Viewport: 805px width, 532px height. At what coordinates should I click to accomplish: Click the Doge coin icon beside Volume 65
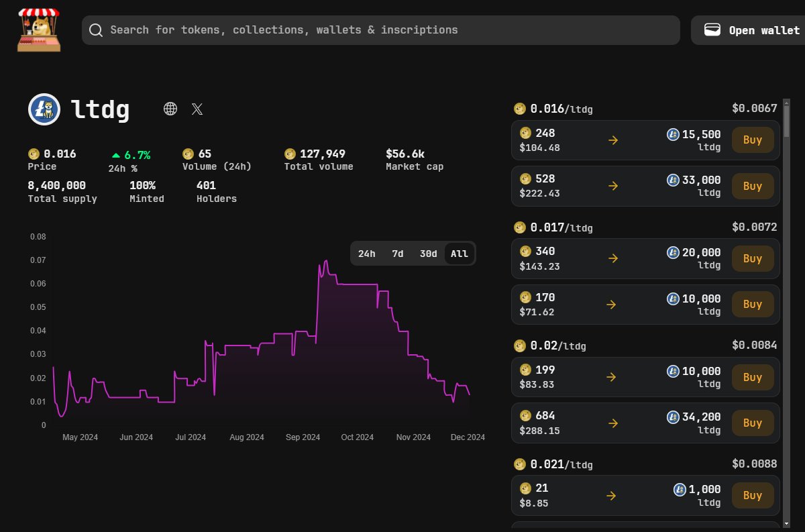[188, 154]
